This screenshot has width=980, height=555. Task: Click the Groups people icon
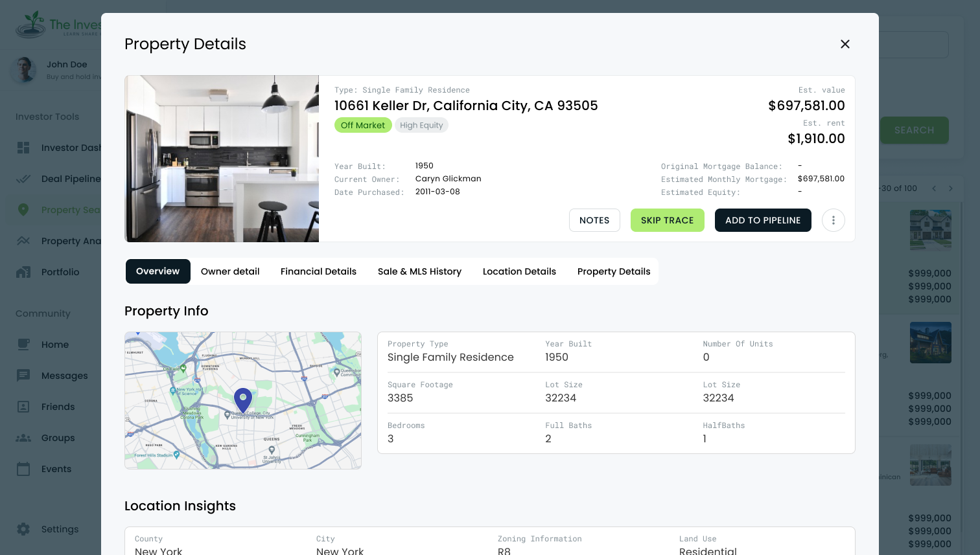click(x=23, y=438)
